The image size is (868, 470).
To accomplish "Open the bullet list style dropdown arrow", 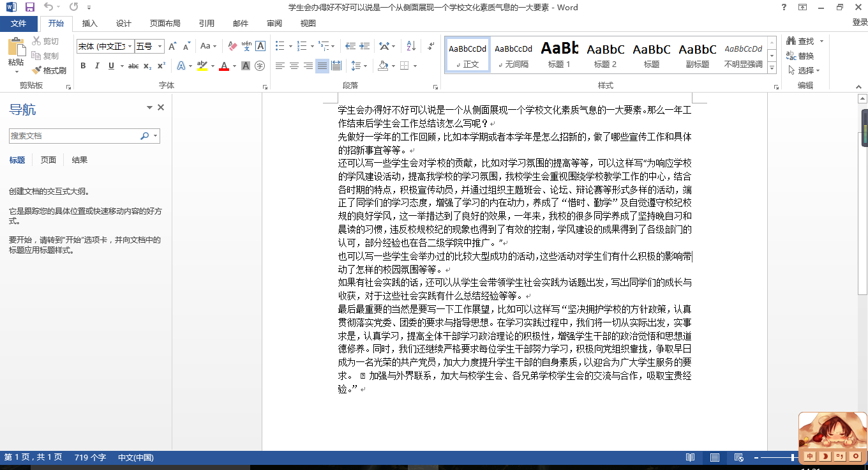I will click(x=290, y=46).
